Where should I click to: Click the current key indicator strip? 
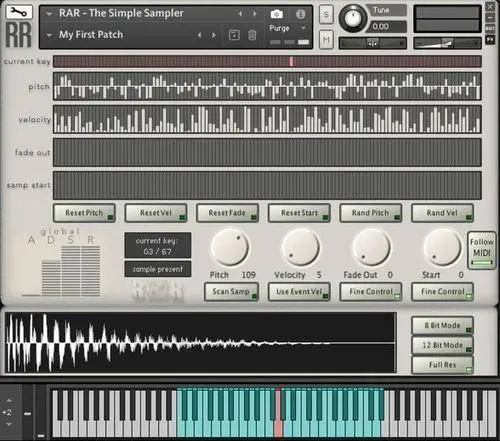pos(267,62)
